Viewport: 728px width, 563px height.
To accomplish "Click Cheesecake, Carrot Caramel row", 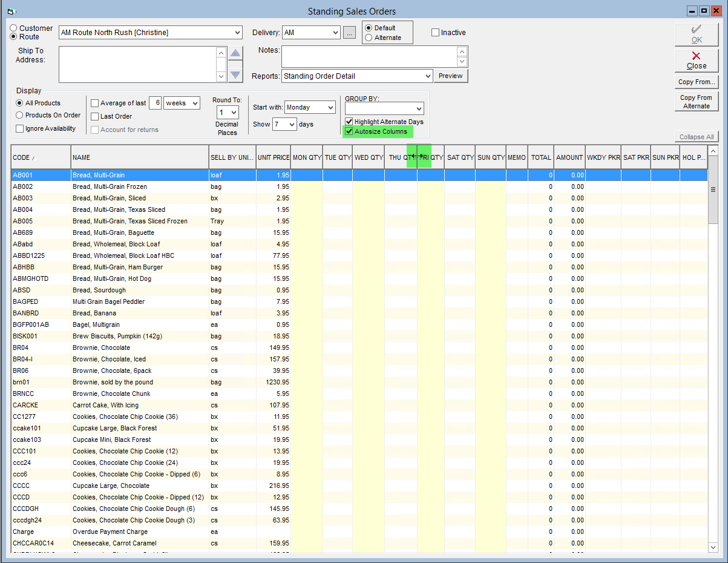I will pyautogui.click(x=359, y=543).
